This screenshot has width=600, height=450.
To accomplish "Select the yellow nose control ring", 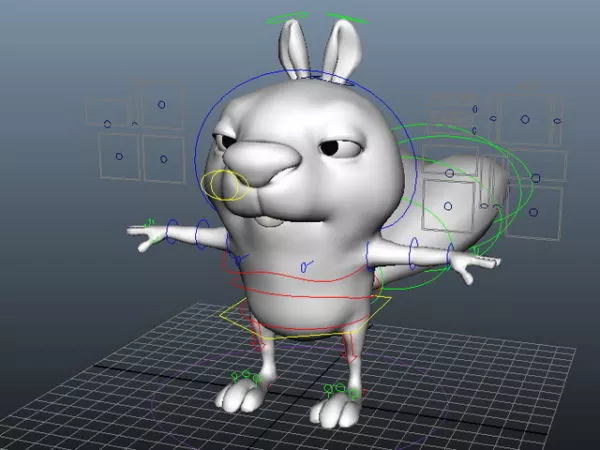I will click(x=226, y=185).
